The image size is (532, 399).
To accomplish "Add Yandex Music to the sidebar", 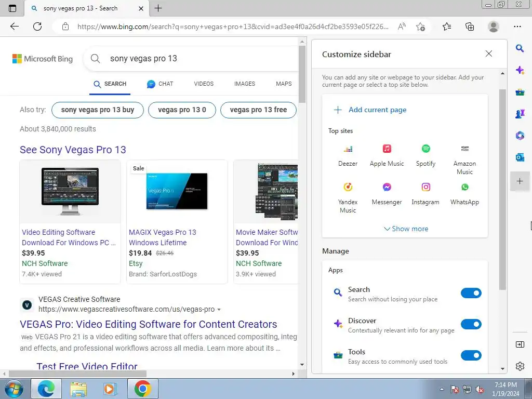I will click(x=348, y=198).
